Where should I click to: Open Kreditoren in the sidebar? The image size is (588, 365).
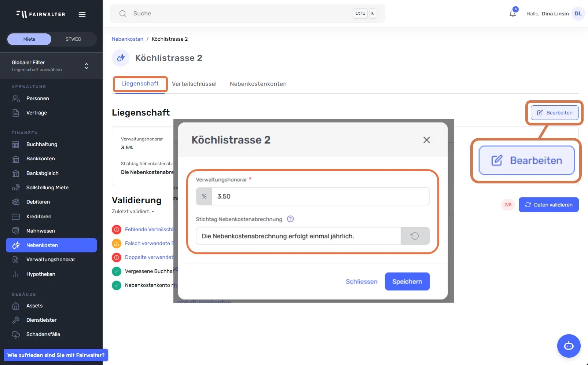coord(51,216)
